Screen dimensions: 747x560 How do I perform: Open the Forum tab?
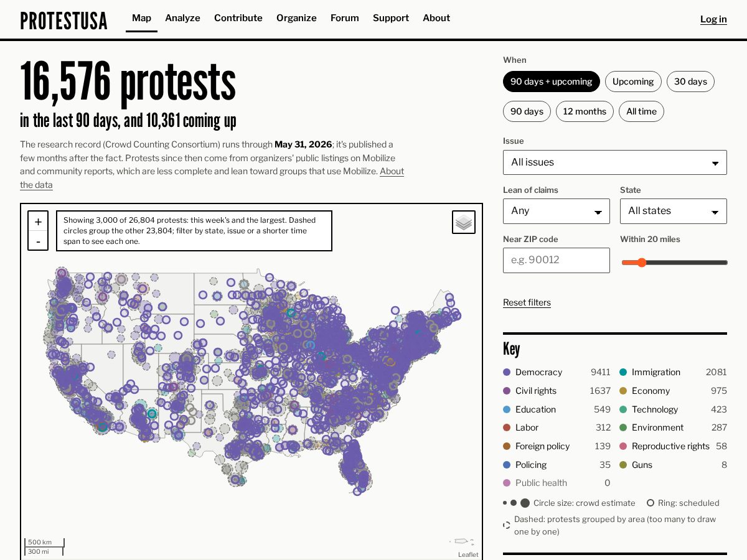[x=345, y=18]
